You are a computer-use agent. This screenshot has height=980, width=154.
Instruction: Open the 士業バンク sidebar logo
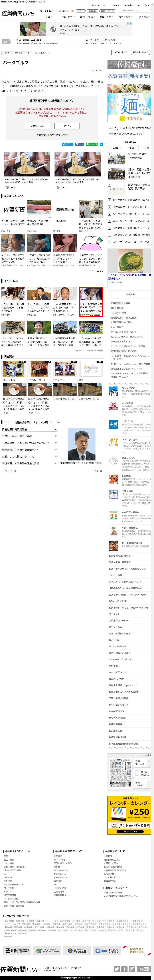point(113,425)
